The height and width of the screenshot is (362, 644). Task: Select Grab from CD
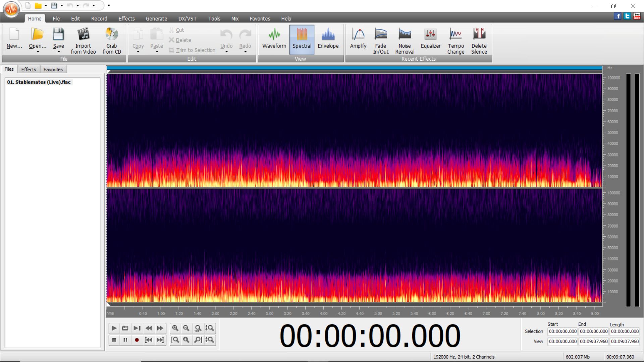112,41
